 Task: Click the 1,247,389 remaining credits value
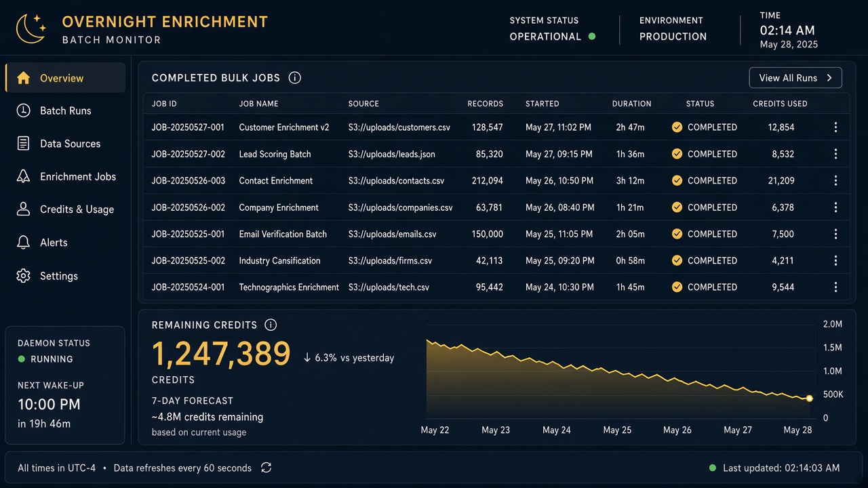coord(221,354)
